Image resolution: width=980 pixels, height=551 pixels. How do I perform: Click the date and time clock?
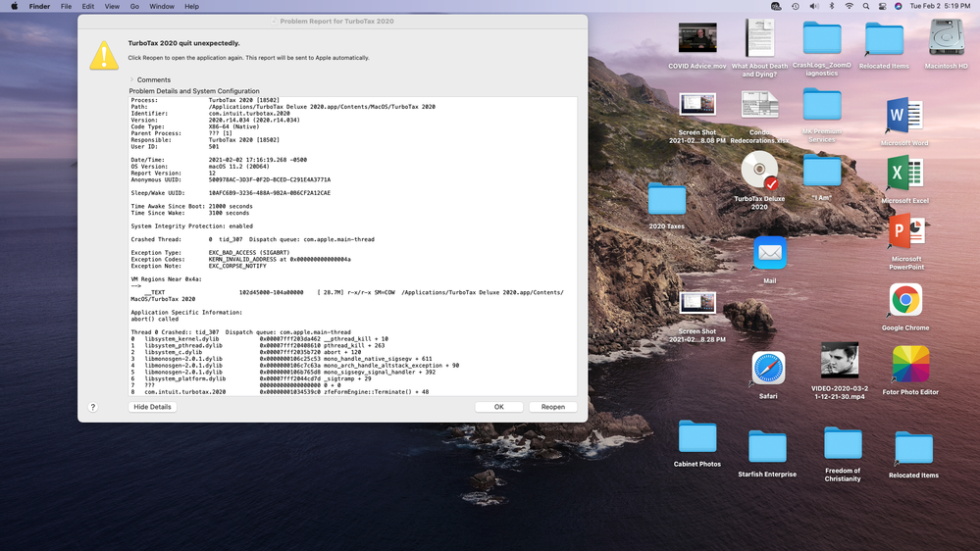(940, 6)
